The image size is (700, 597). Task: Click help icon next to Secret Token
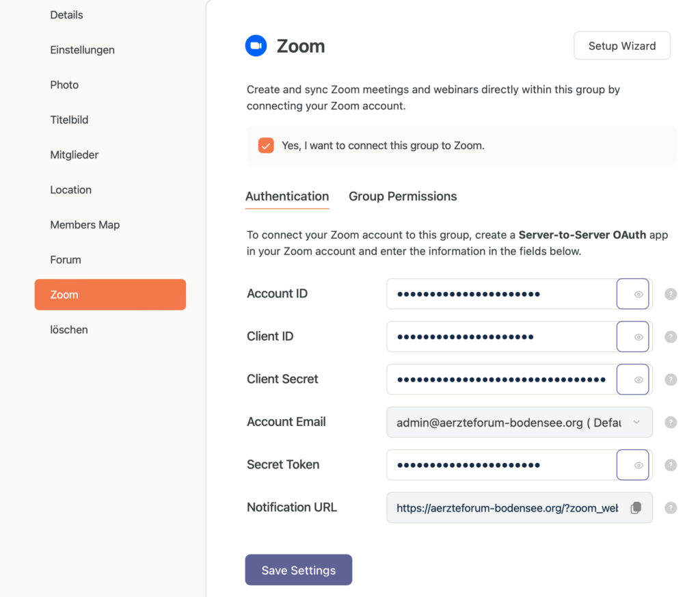pyautogui.click(x=671, y=465)
